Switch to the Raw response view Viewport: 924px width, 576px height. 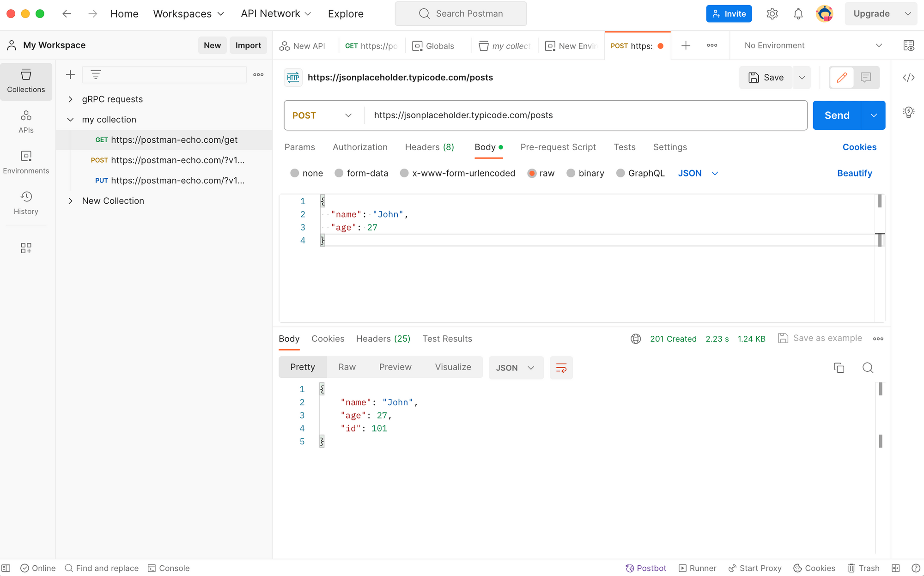pos(347,367)
